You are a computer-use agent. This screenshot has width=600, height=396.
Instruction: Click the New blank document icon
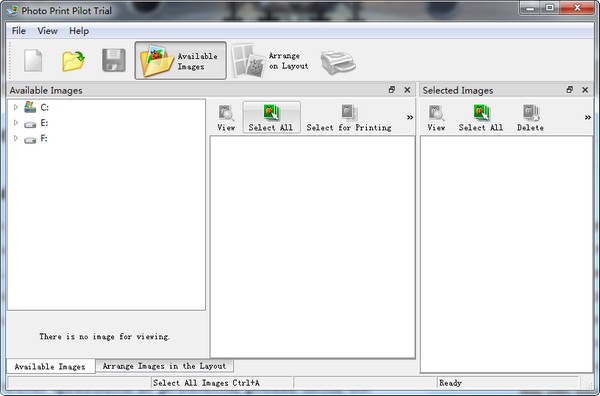coord(33,60)
